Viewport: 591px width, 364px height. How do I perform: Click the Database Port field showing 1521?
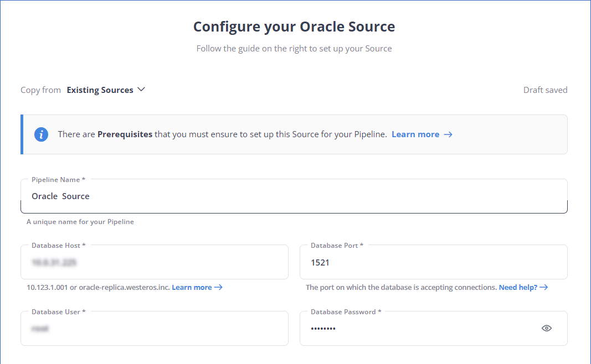click(434, 262)
